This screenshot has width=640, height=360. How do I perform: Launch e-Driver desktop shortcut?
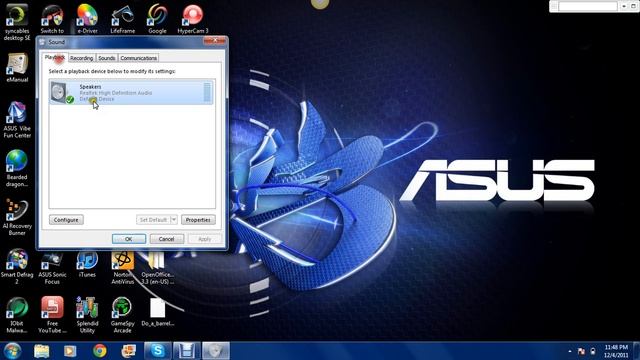(87, 20)
